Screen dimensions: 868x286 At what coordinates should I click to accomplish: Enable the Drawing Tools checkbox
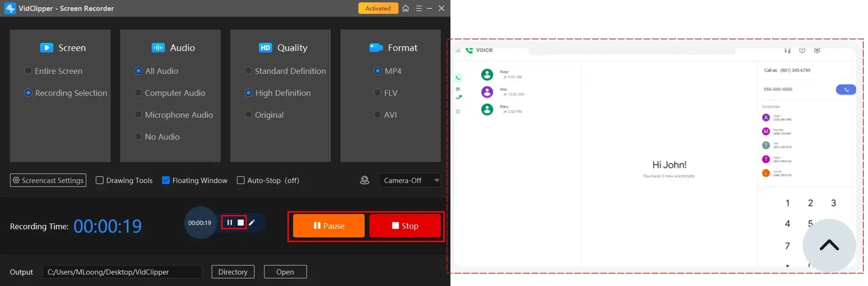pyautogui.click(x=100, y=180)
